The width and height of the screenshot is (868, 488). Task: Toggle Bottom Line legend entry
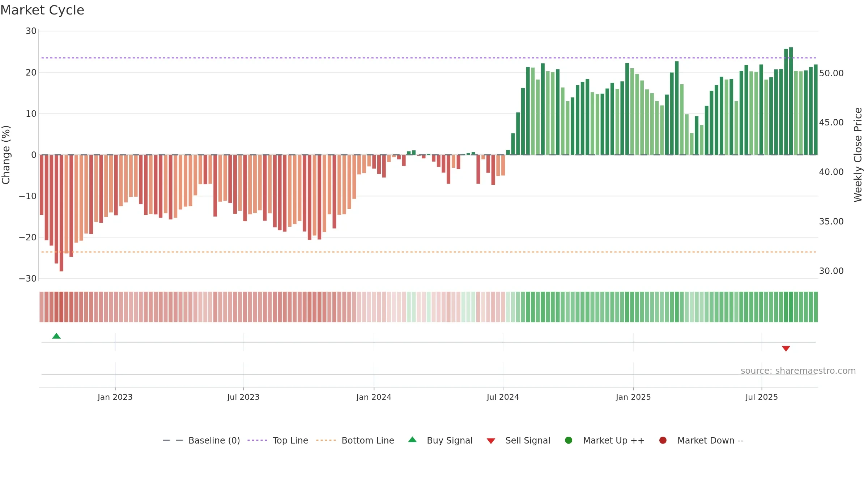pyautogui.click(x=355, y=440)
